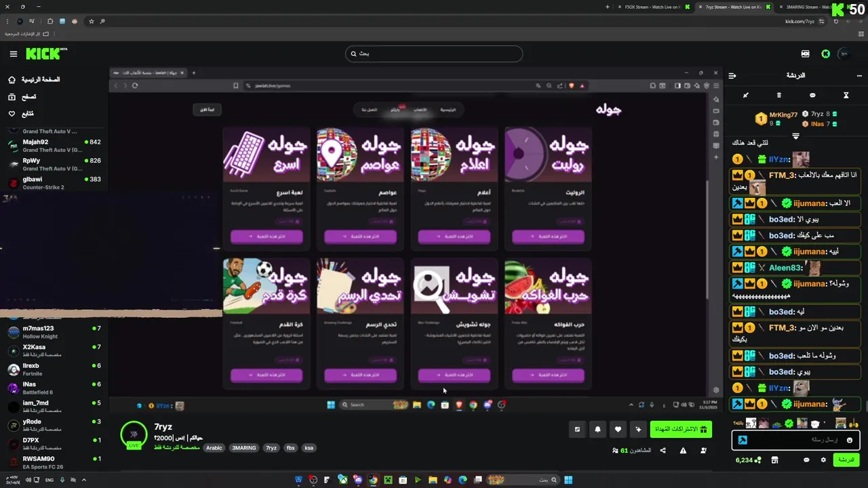Click the square icon button left of bell
Image resolution: width=868 pixels, height=488 pixels.
click(x=577, y=429)
